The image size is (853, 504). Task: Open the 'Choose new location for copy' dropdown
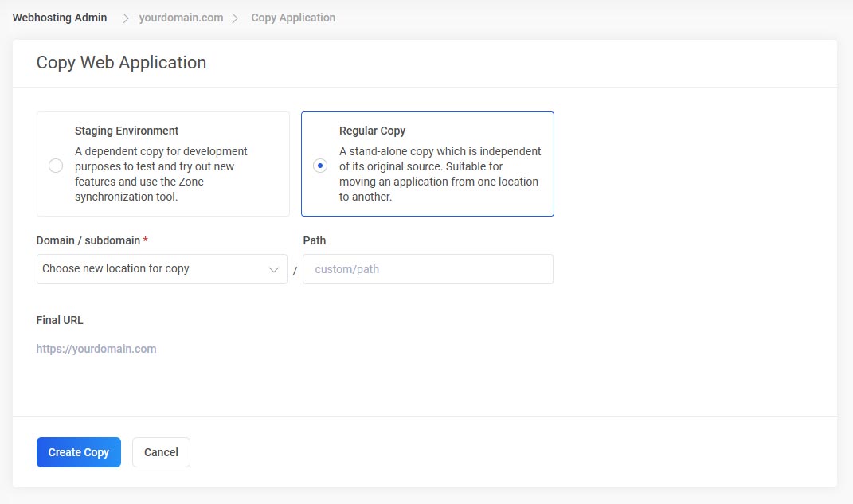coord(162,269)
